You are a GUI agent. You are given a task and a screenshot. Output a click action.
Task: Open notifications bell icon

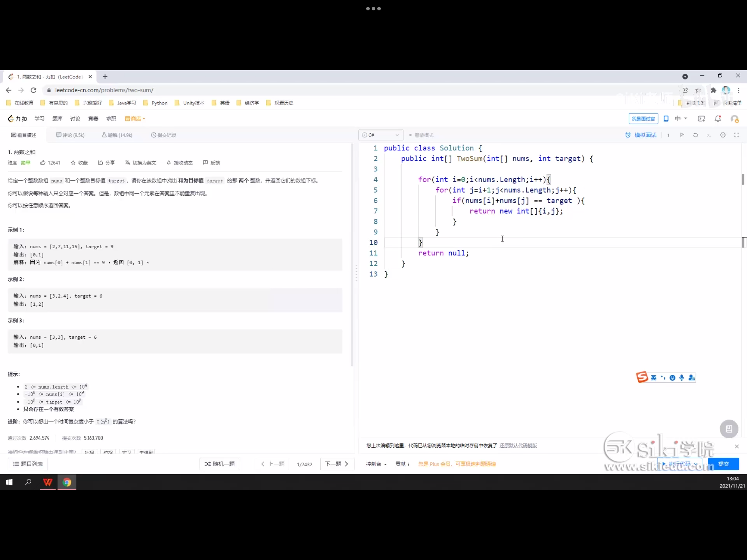pos(718,119)
